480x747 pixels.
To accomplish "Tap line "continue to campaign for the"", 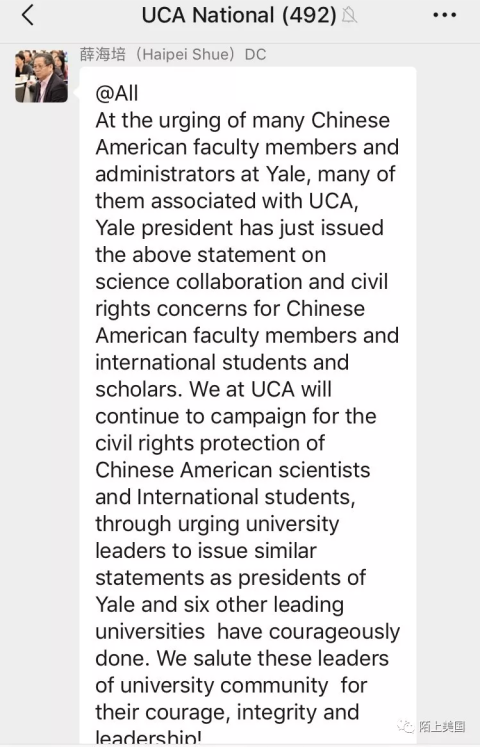I will tap(236, 416).
